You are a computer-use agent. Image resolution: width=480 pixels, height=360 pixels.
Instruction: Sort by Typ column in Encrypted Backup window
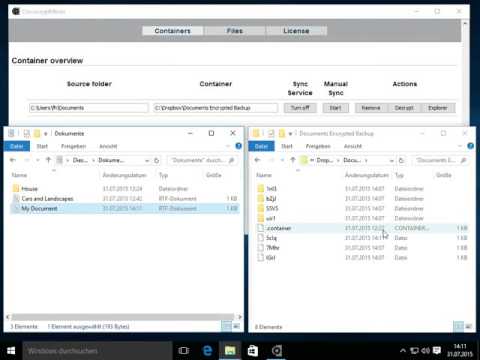tap(399, 175)
